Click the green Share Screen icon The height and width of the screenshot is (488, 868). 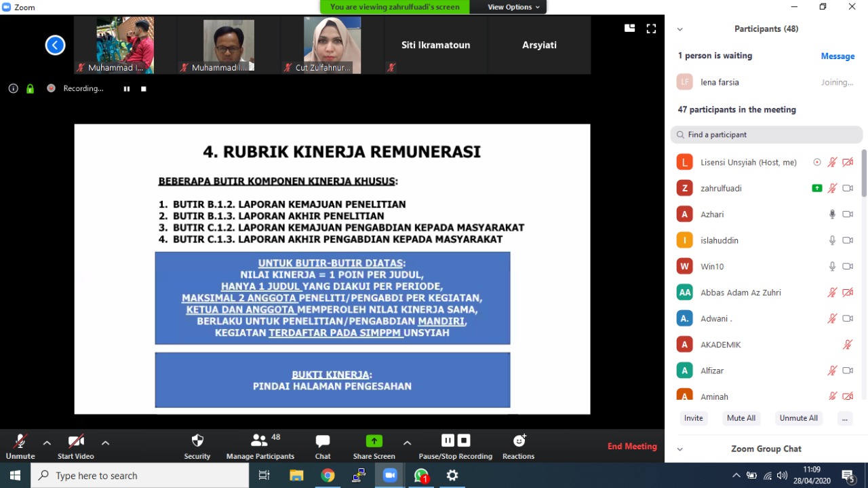[374, 441]
